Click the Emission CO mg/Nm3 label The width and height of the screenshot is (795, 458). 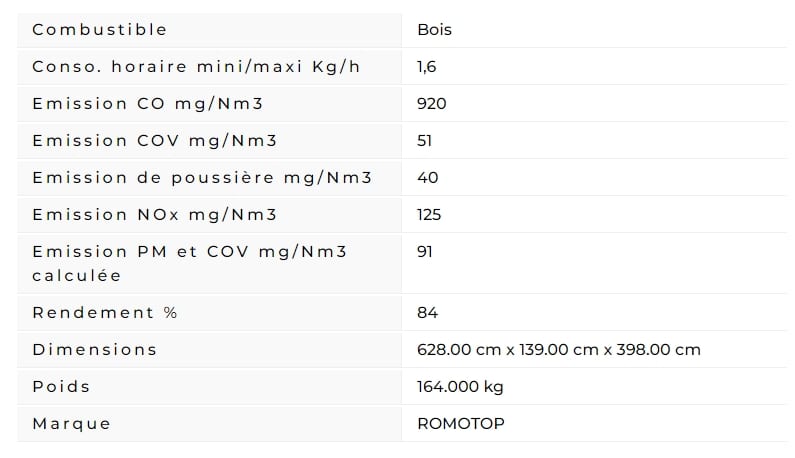click(148, 103)
